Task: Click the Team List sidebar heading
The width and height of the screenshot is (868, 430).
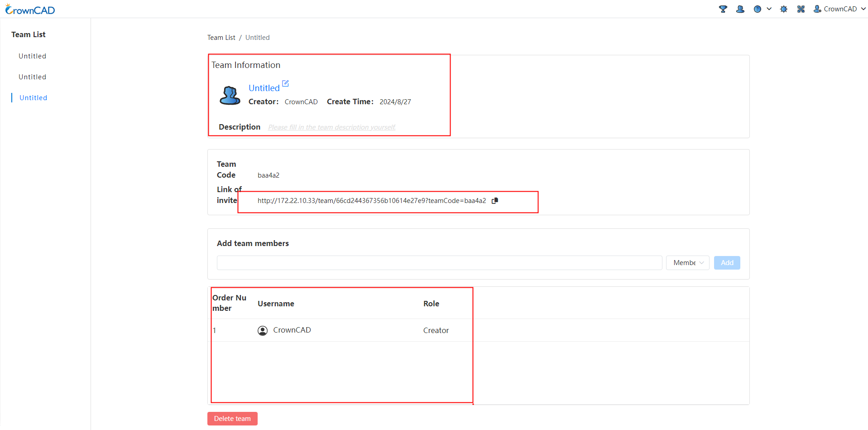Action: (x=29, y=34)
